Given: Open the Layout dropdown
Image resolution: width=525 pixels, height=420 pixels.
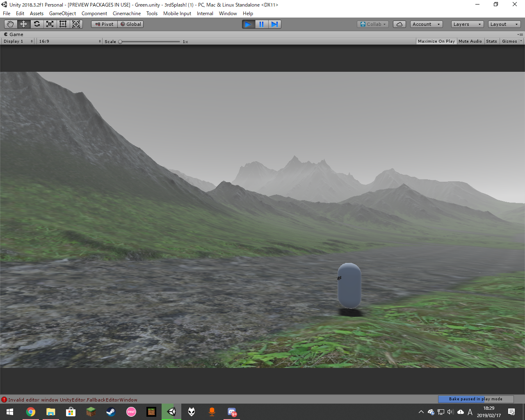Looking at the screenshot, I should point(504,24).
